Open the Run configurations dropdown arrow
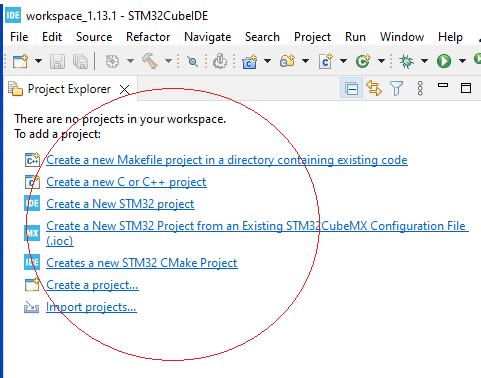The height and width of the screenshot is (378, 481). [462, 61]
